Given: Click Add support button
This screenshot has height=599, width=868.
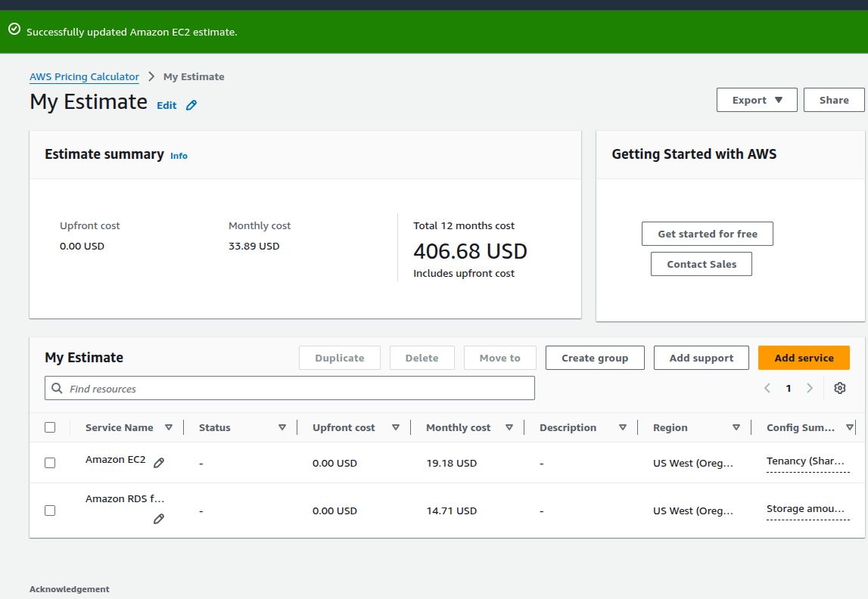Looking at the screenshot, I should point(702,358).
